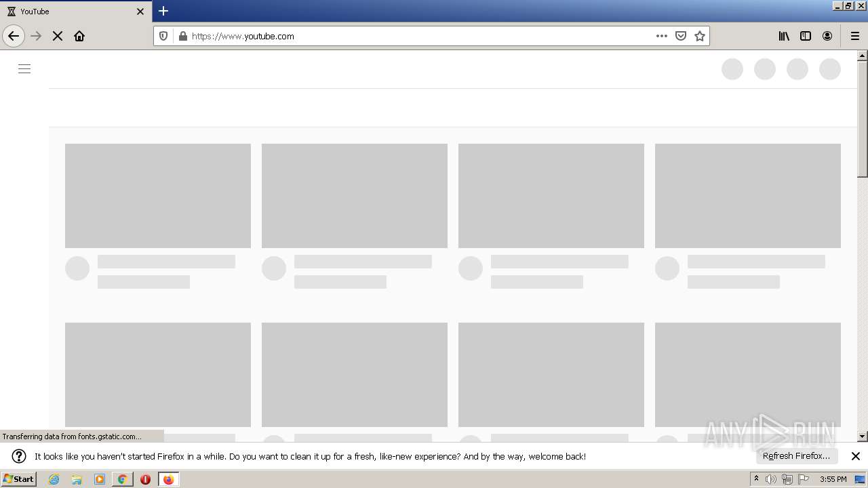Select Firefox taskbar button
The image size is (868, 488).
168,479
